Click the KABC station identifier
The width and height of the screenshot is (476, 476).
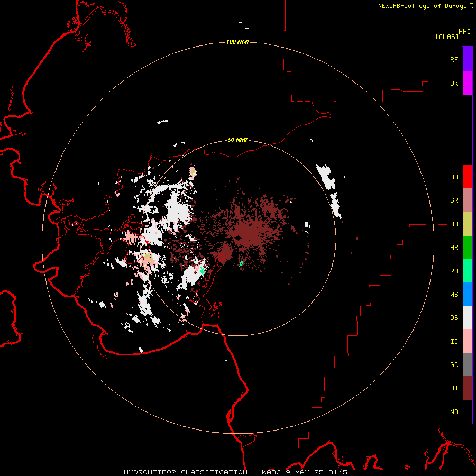tap(272, 472)
